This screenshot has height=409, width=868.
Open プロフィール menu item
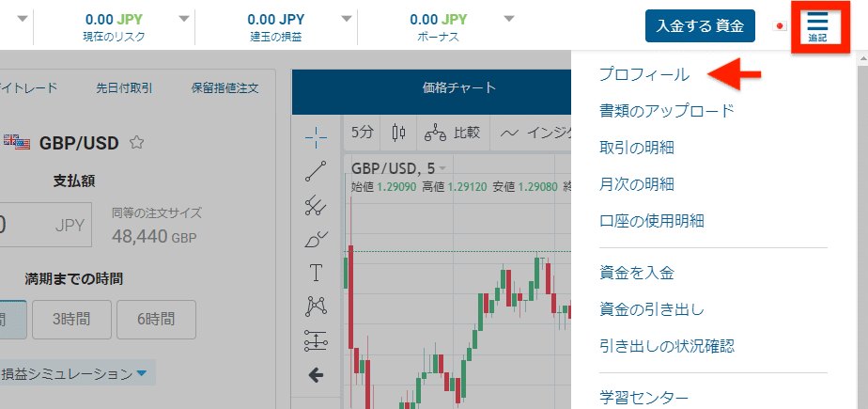point(644,75)
